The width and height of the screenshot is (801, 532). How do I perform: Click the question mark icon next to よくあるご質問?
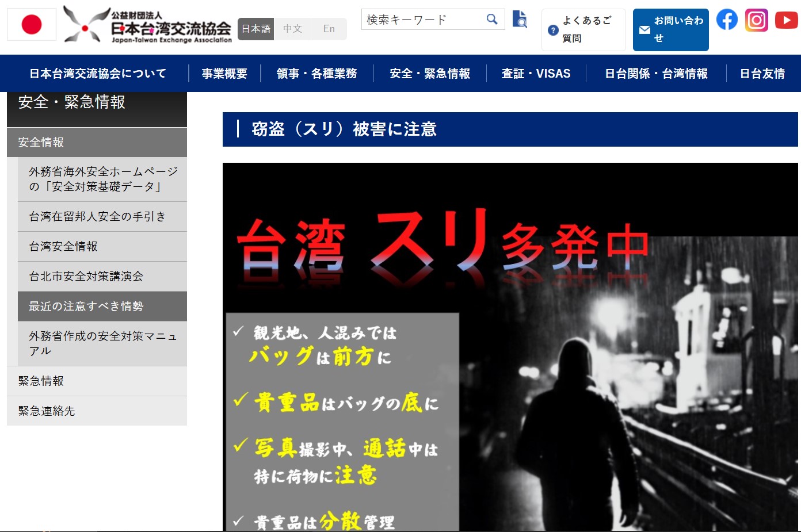coord(553,29)
